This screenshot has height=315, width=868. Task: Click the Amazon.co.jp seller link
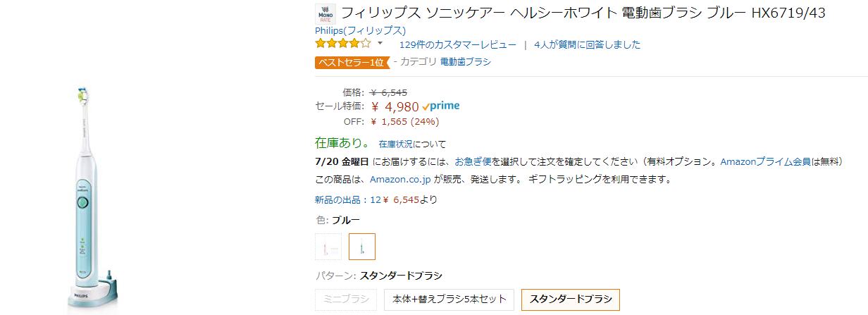click(x=399, y=179)
